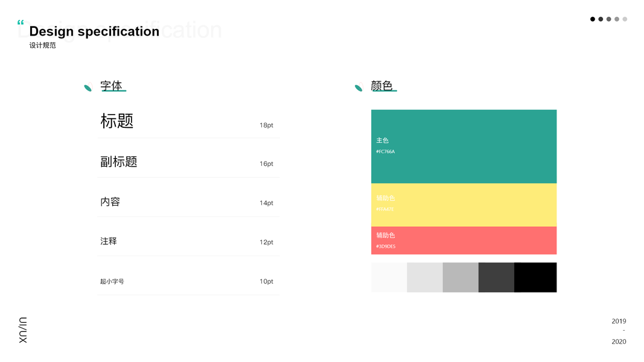Click the 超小字号 sample text

point(112,282)
